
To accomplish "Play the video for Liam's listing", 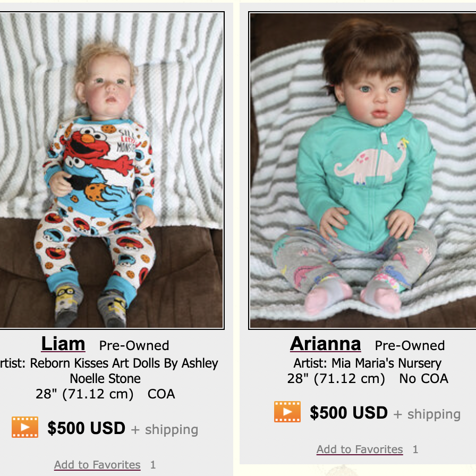I will (25, 428).
